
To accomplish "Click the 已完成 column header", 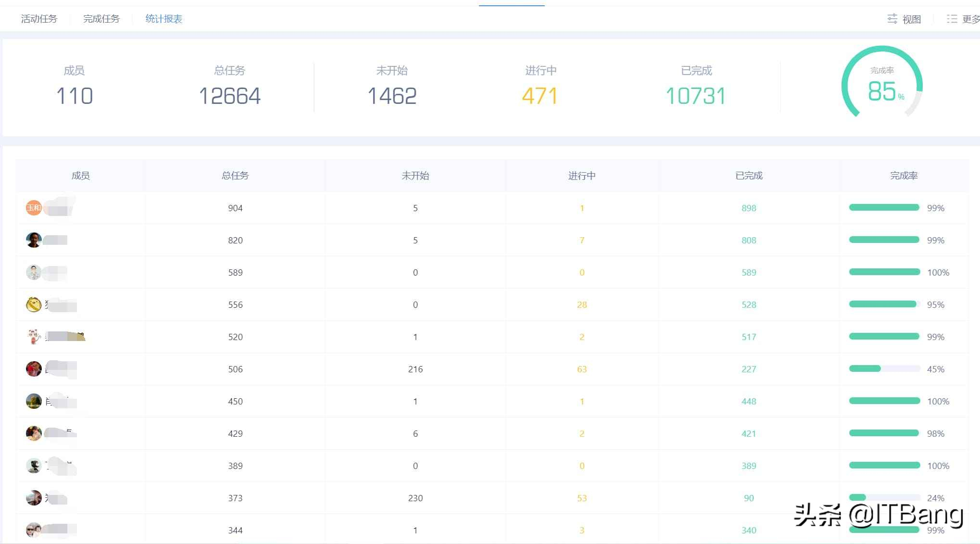I will pyautogui.click(x=749, y=176).
